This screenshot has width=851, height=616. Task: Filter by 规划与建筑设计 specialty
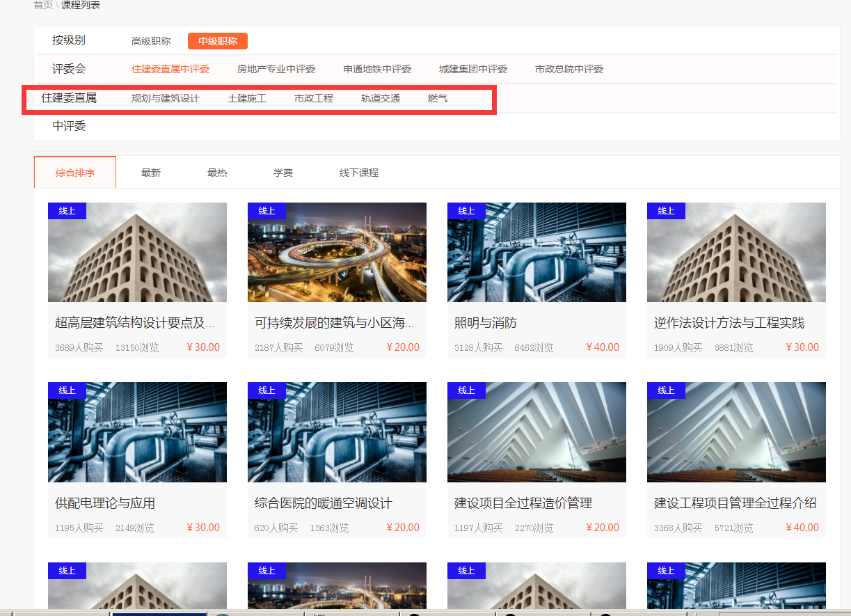[x=166, y=98]
